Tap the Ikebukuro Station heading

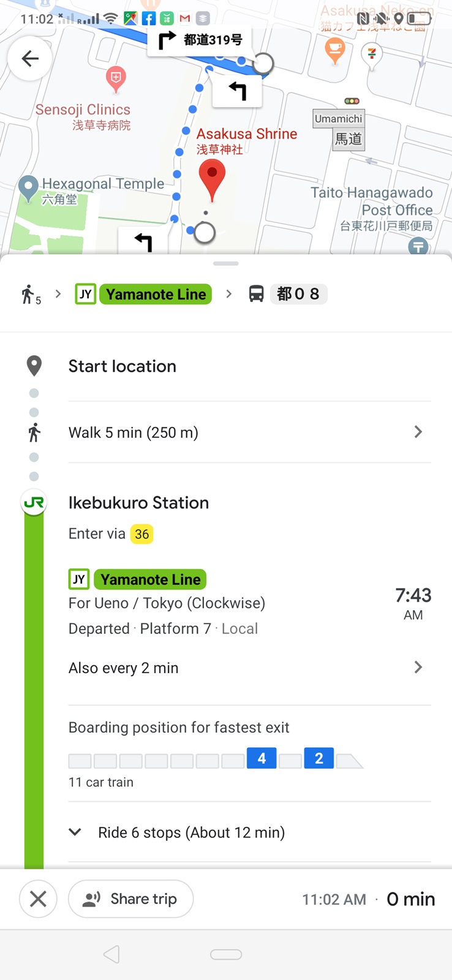click(x=138, y=502)
